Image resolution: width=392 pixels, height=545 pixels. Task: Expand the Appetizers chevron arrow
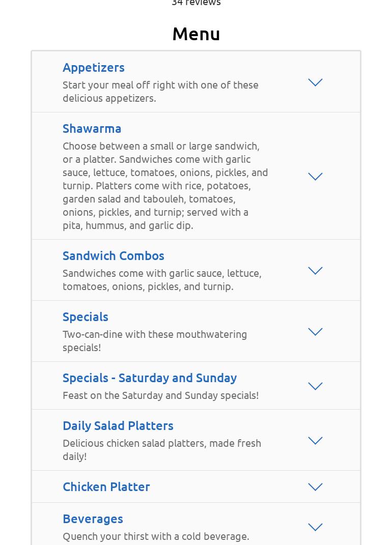pyautogui.click(x=315, y=82)
